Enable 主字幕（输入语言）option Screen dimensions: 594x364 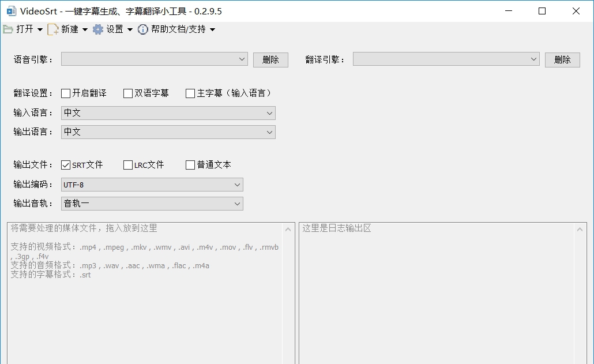(x=190, y=93)
